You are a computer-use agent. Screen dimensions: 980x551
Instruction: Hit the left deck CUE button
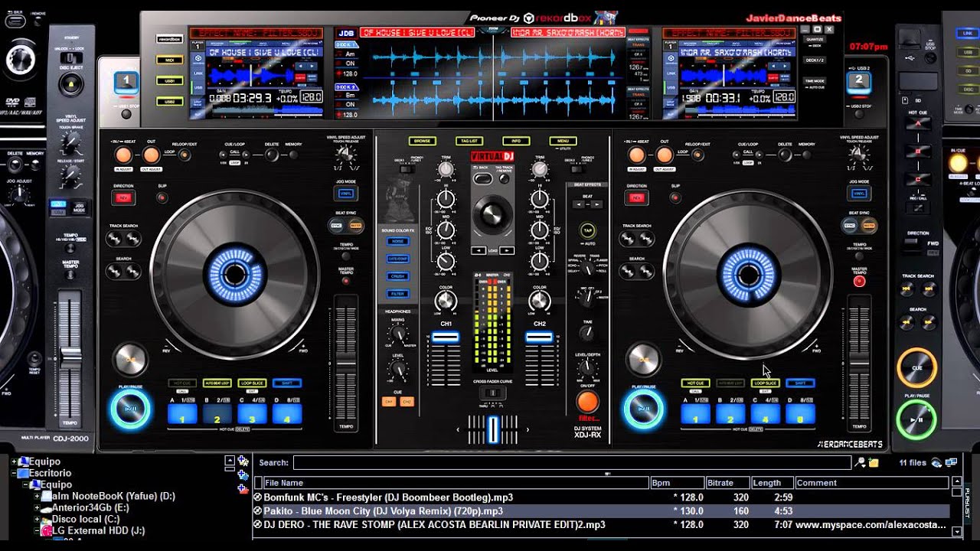pyautogui.click(x=130, y=359)
